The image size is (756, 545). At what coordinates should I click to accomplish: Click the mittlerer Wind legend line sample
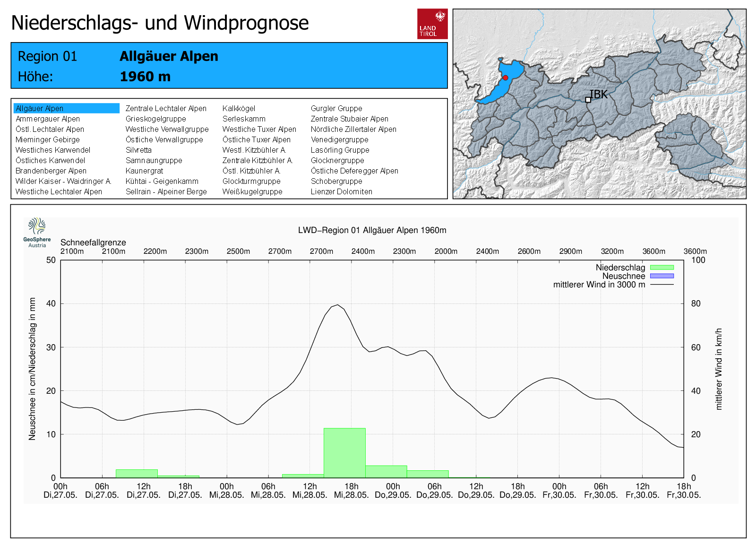(x=662, y=285)
